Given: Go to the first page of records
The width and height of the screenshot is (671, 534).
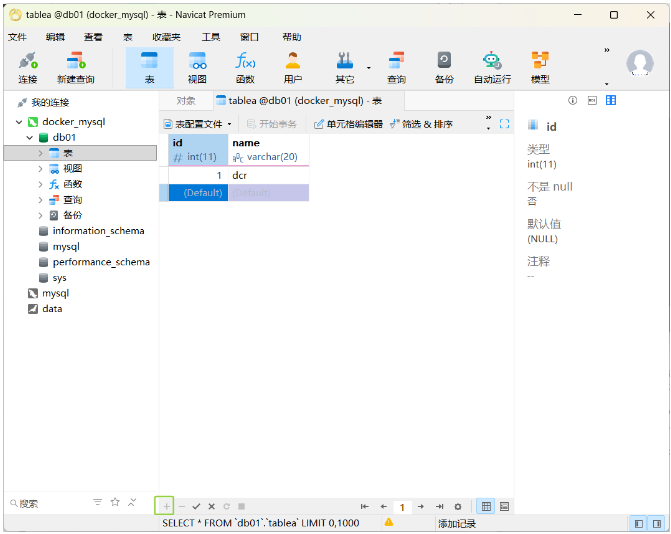Looking at the screenshot, I should [365, 507].
